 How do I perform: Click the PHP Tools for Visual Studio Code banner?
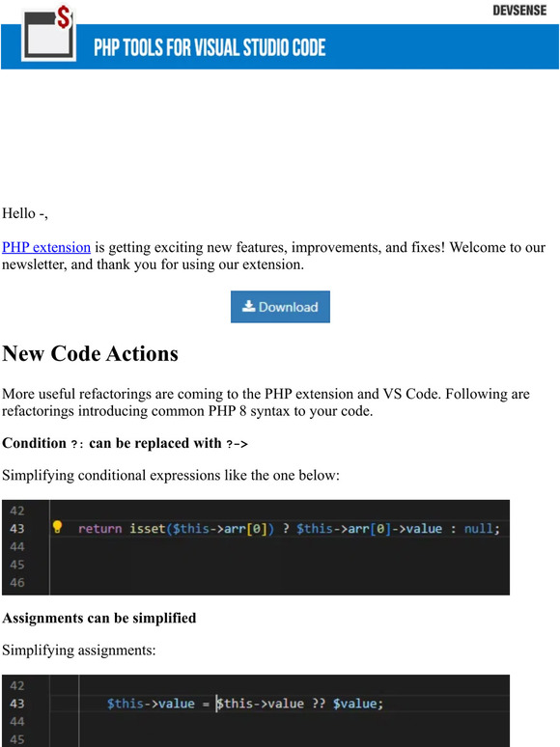click(280, 46)
